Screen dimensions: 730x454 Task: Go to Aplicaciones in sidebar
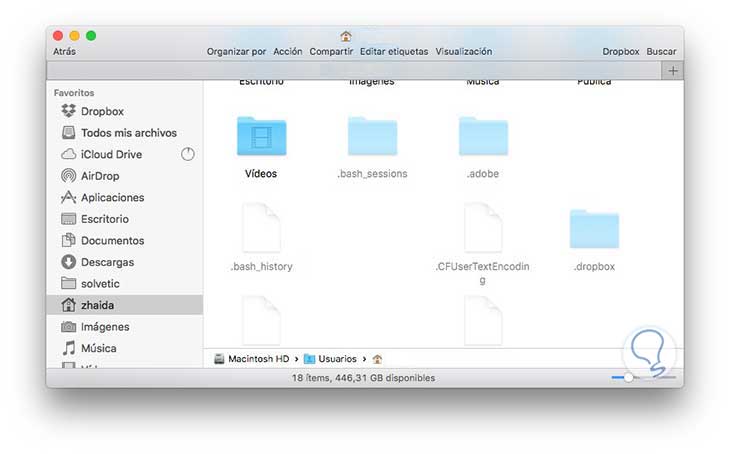125,197
